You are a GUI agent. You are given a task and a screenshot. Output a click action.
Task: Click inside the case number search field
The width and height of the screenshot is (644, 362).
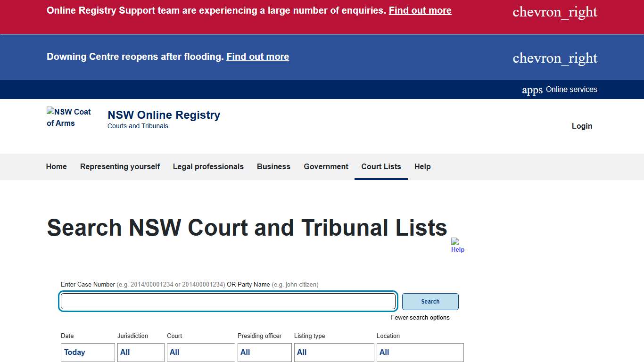[x=228, y=301]
